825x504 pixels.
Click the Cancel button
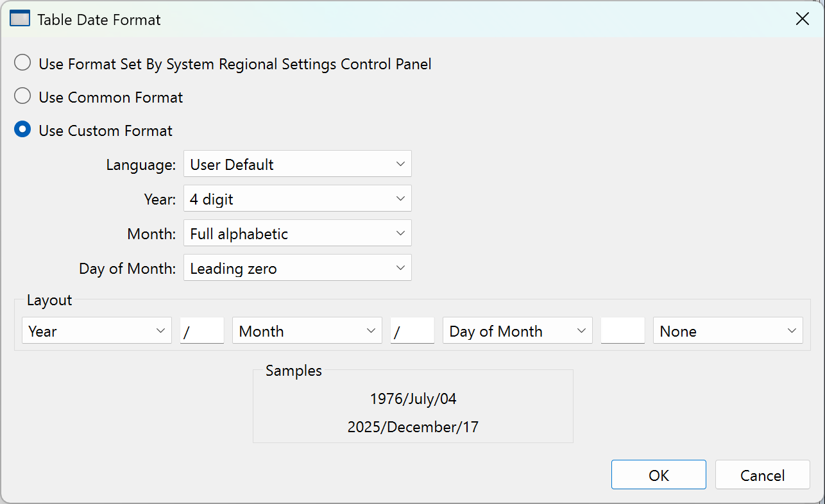[762, 475]
